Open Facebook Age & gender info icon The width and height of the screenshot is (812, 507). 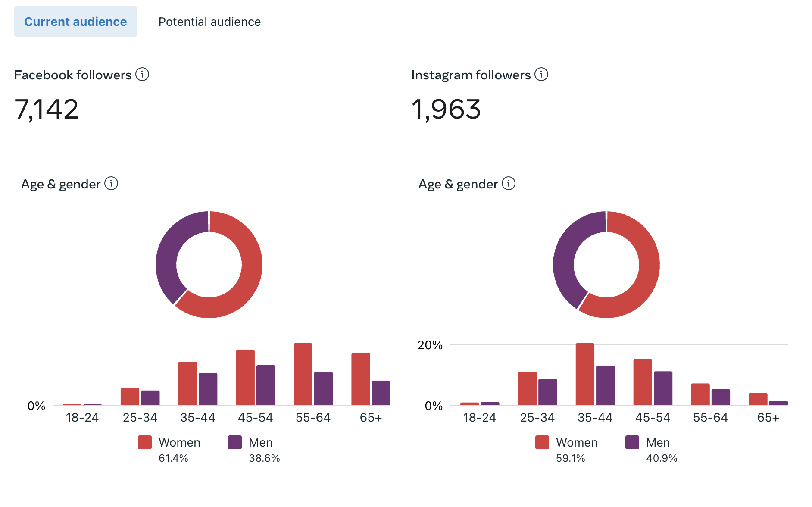coord(111,184)
